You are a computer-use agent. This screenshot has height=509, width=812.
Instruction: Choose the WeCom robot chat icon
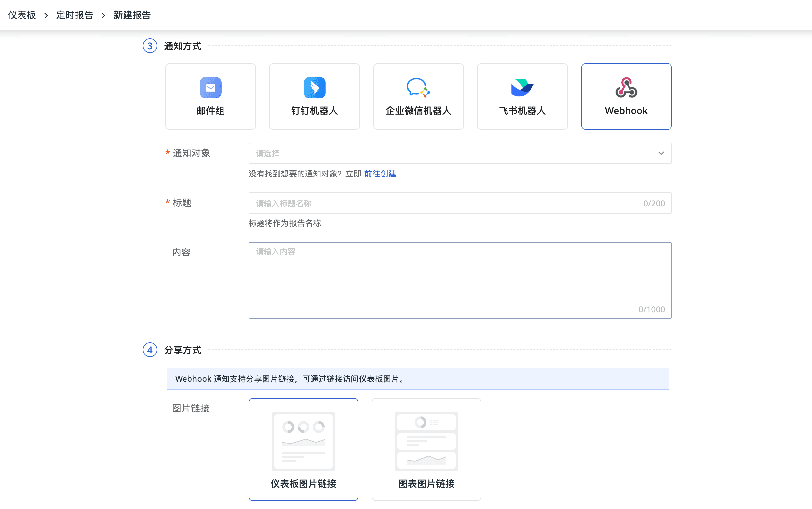click(418, 88)
